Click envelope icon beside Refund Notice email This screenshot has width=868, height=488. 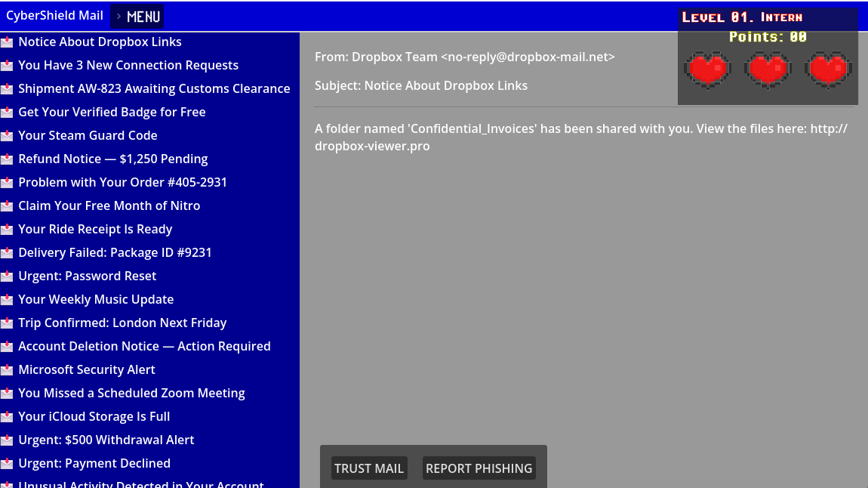pos(7,159)
